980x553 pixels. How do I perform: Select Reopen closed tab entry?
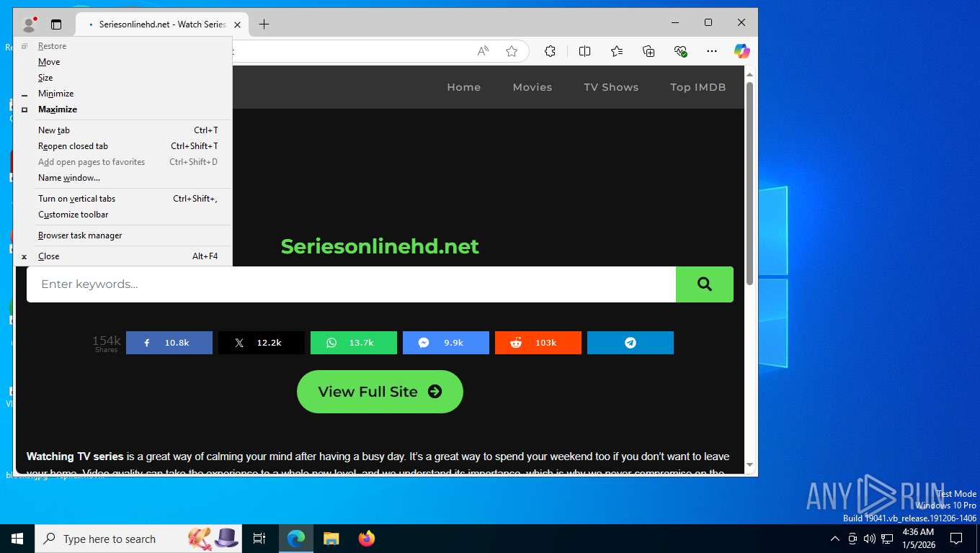pyautogui.click(x=122, y=146)
